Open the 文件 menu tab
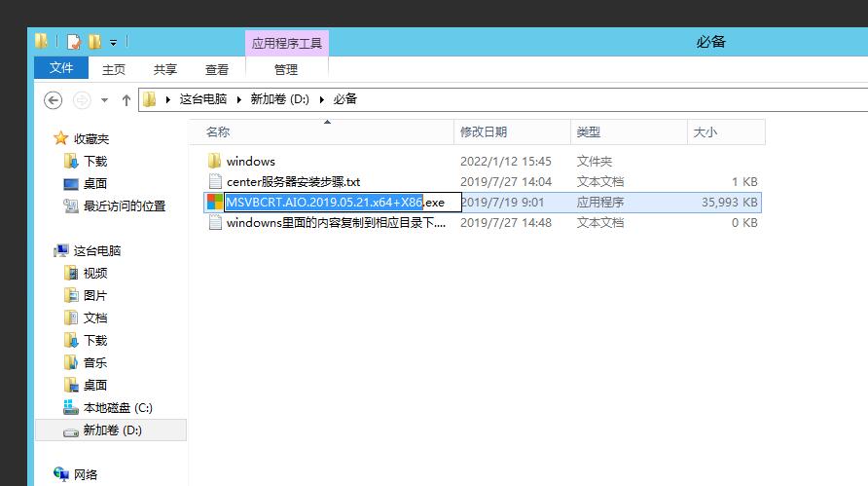 [x=61, y=68]
